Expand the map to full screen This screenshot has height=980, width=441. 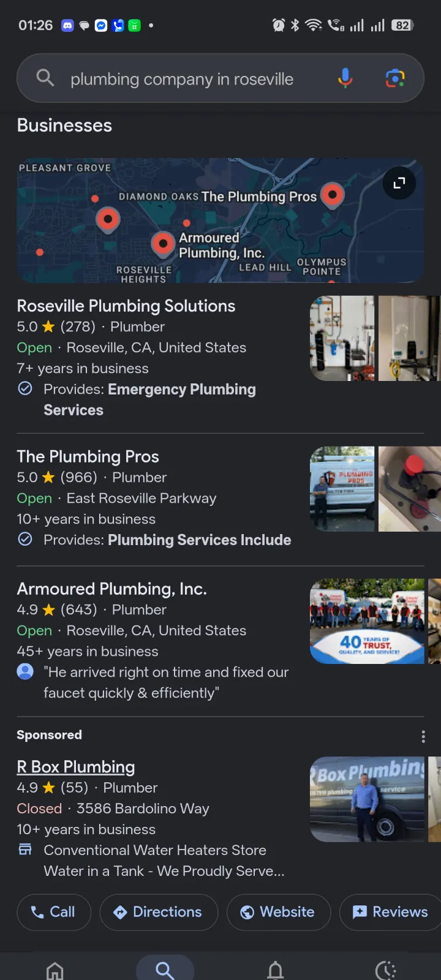tap(399, 183)
